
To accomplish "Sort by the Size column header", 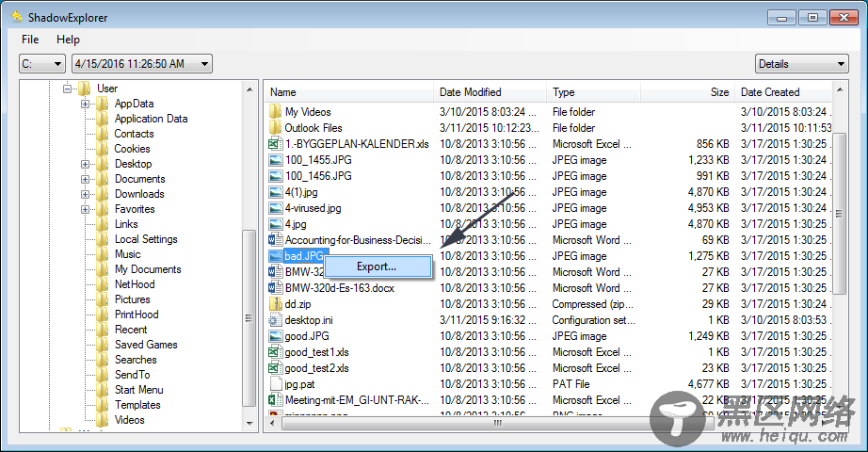I will 688,92.
